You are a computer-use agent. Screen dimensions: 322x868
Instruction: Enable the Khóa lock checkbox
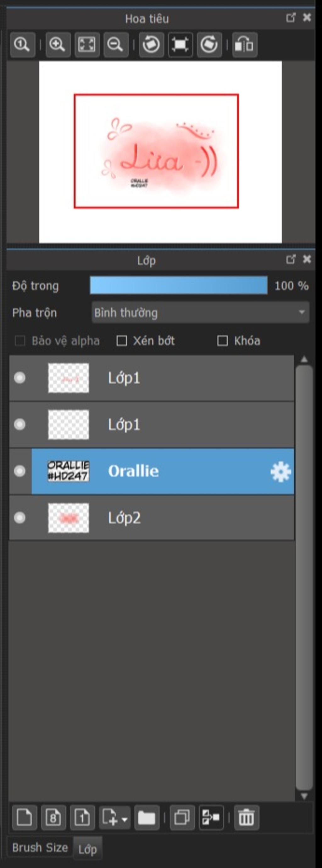pyautogui.click(x=222, y=341)
